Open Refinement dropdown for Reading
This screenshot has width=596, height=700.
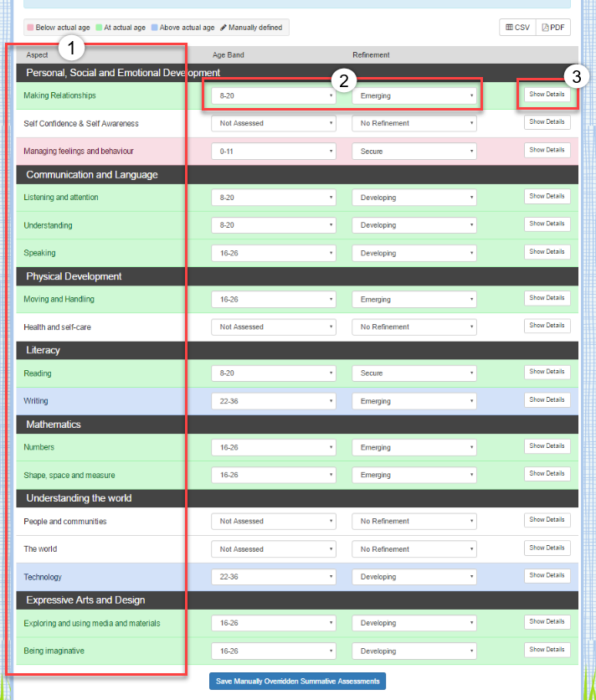[x=414, y=373]
